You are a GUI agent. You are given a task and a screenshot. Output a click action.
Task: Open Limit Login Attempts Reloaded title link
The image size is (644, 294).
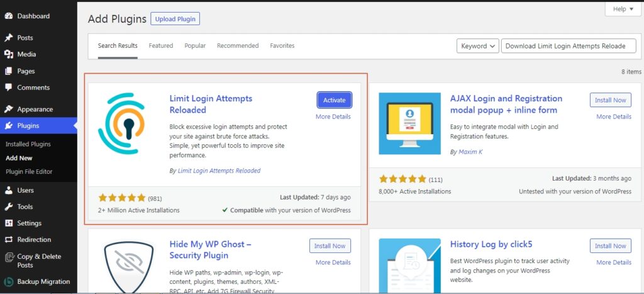(211, 105)
